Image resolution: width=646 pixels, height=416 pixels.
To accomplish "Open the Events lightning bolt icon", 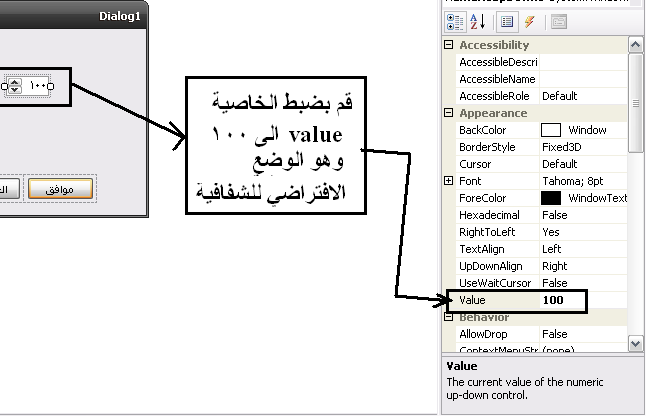I will [529, 20].
